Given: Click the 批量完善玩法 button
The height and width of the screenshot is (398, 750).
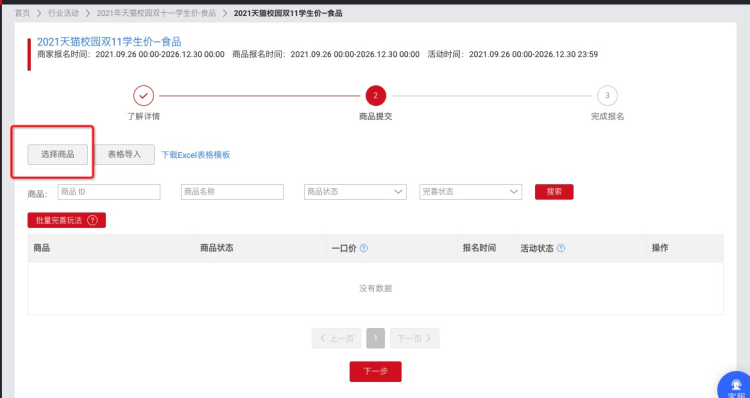Looking at the screenshot, I should [66, 221].
